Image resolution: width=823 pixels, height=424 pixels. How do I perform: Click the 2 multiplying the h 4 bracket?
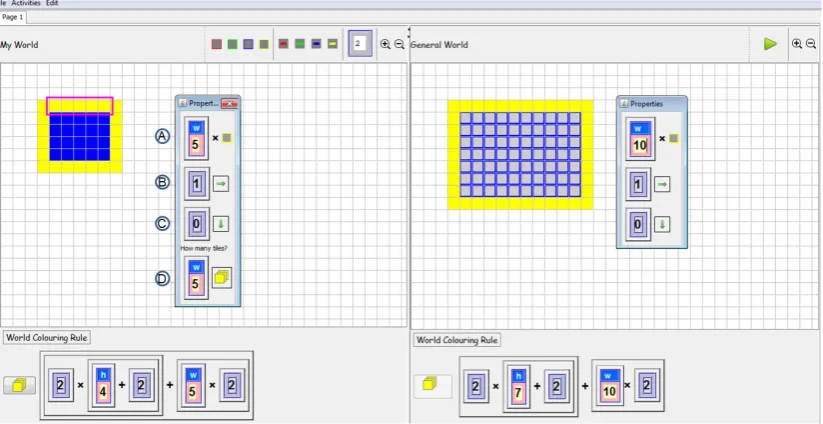click(x=61, y=386)
